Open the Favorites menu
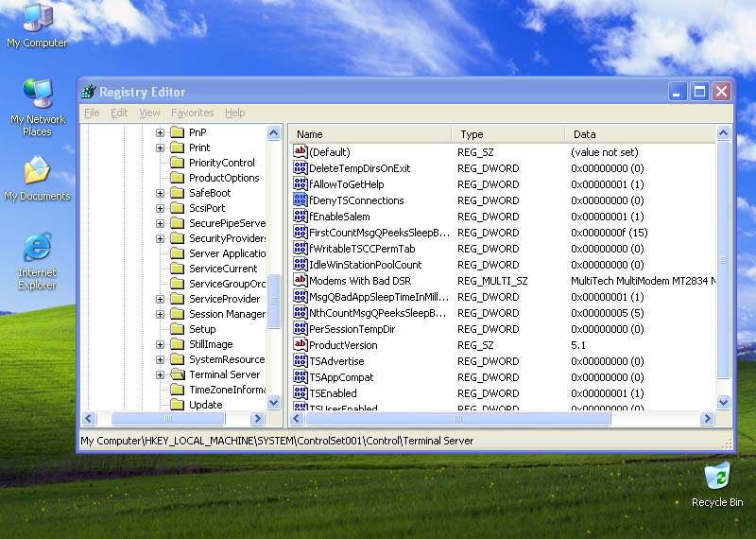 [193, 113]
